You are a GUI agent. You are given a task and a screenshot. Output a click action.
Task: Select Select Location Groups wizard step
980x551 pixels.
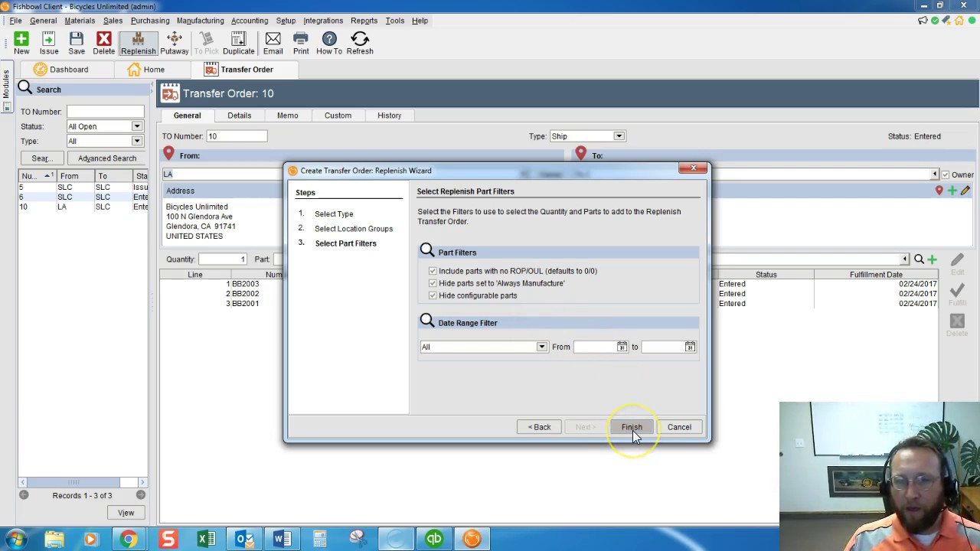coord(354,229)
